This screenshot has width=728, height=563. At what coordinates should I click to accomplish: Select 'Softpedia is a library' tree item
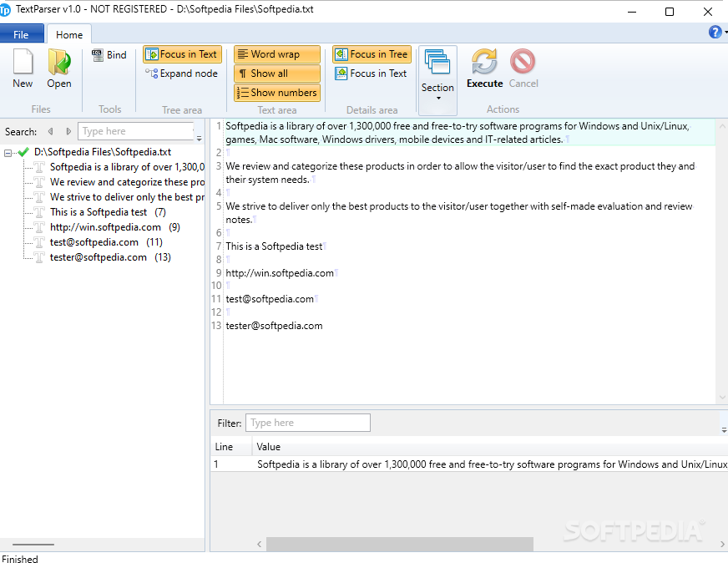point(127,167)
